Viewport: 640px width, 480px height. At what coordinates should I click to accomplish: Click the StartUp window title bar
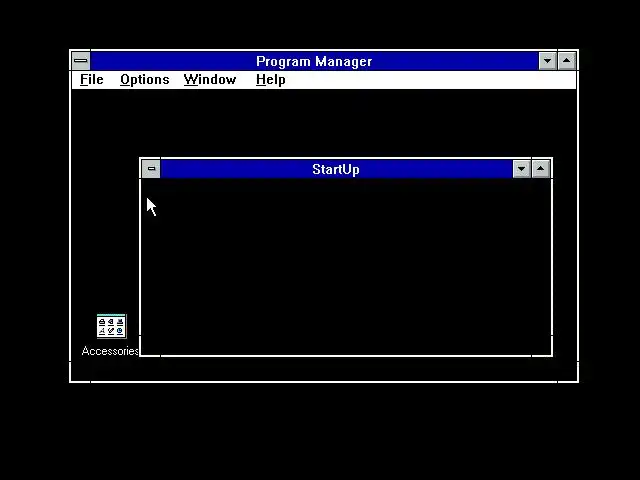(336, 169)
